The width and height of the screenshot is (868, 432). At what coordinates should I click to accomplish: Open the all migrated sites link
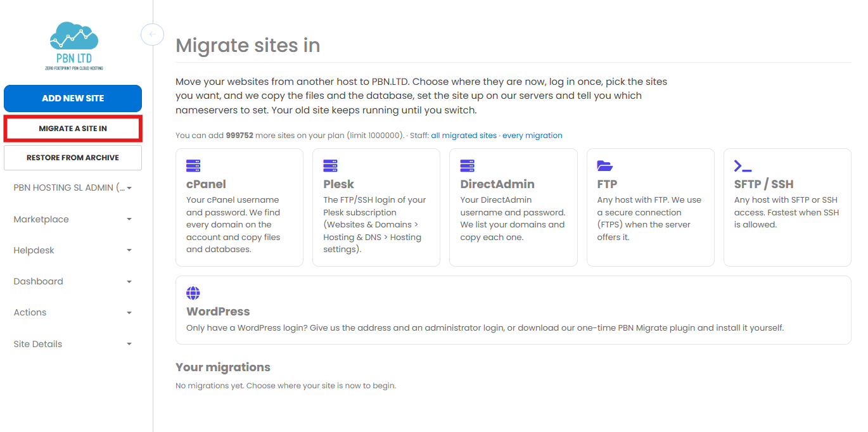[464, 136]
